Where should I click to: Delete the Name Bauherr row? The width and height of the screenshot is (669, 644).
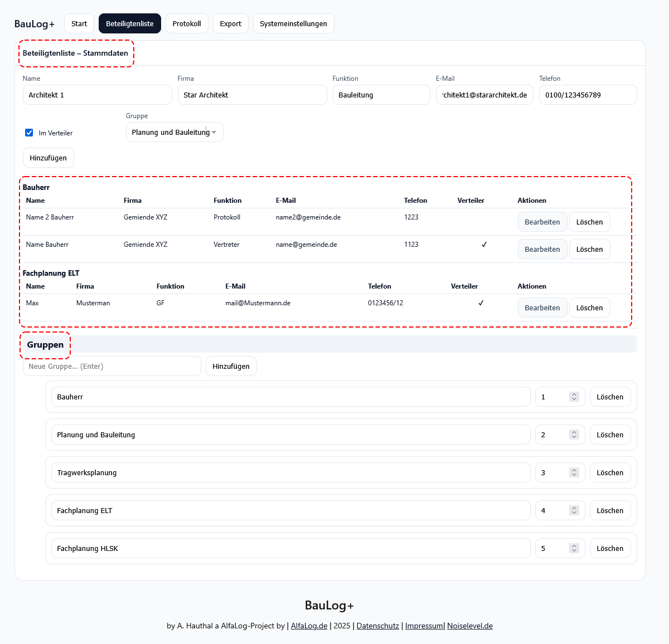[589, 249]
